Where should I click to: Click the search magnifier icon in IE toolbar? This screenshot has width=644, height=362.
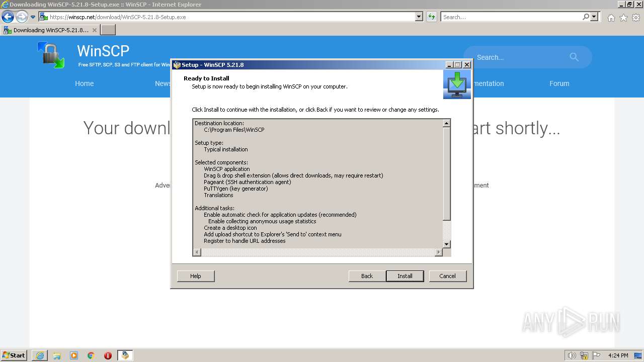click(586, 17)
